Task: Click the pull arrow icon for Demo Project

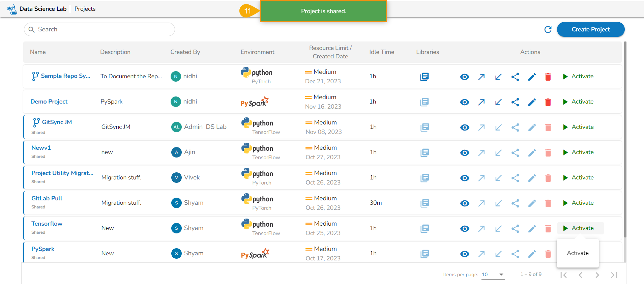Action: [x=498, y=102]
